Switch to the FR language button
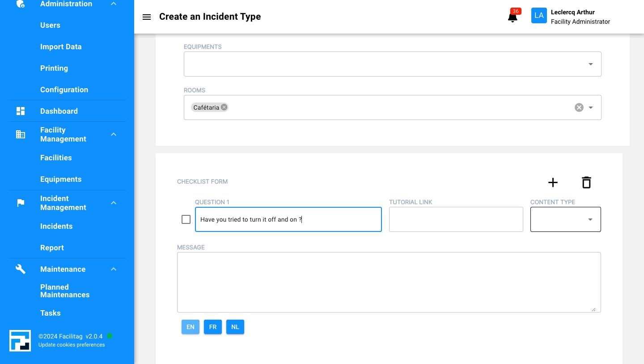The image size is (644, 364). [213, 327]
